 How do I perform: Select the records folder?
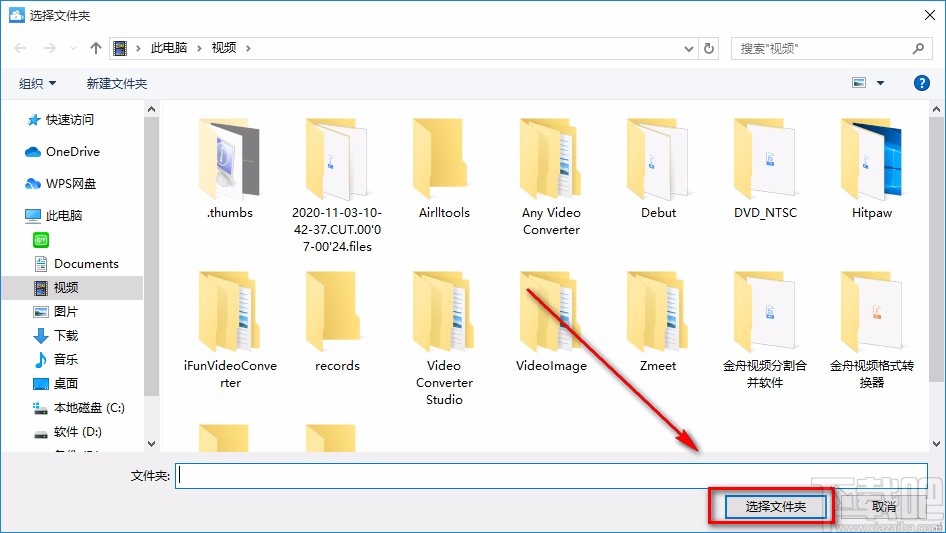(337, 322)
